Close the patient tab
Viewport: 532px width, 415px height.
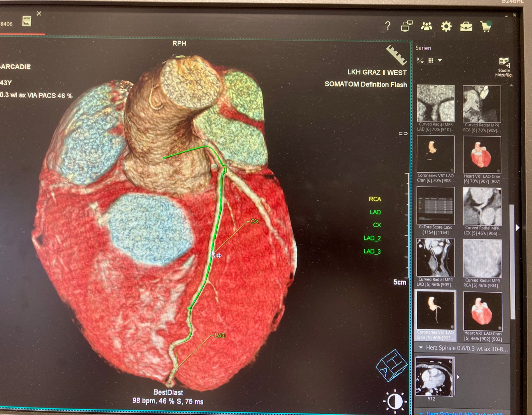coord(39,14)
